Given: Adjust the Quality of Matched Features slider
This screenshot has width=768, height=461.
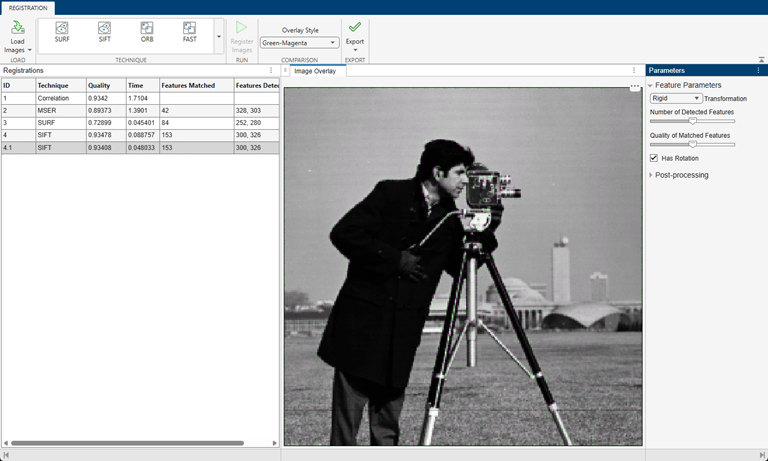Looking at the screenshot, I should click(692, 144).
